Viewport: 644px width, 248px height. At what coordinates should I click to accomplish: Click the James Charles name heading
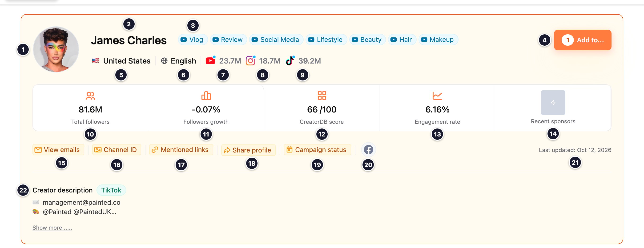(x=129, y=40)
